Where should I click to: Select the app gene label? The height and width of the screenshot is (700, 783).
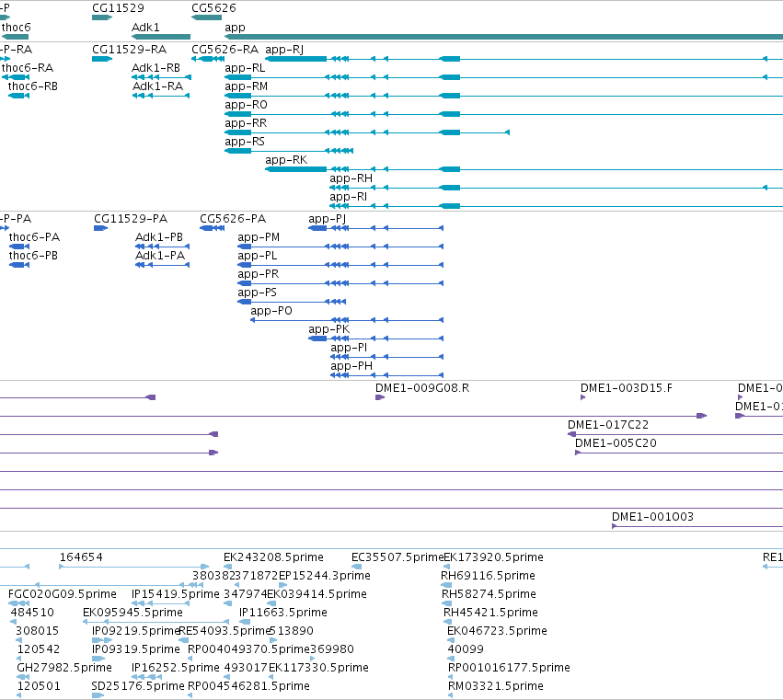(x=235, y=28)
